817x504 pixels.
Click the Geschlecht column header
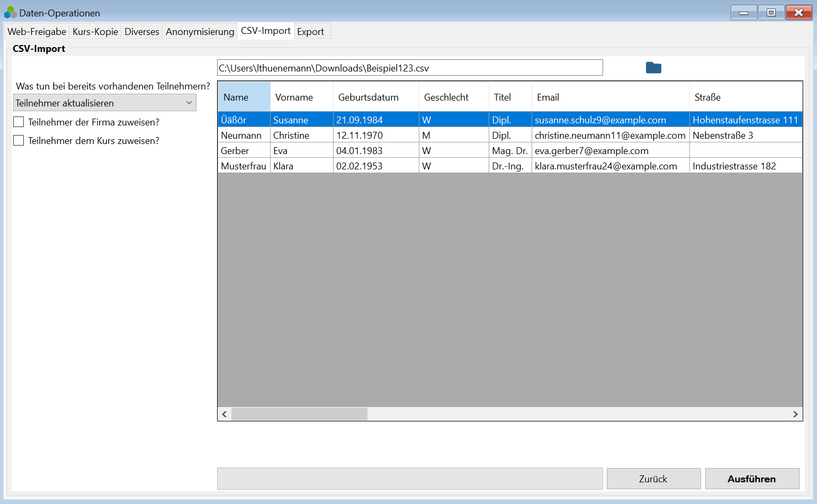[x=454, y=97]
